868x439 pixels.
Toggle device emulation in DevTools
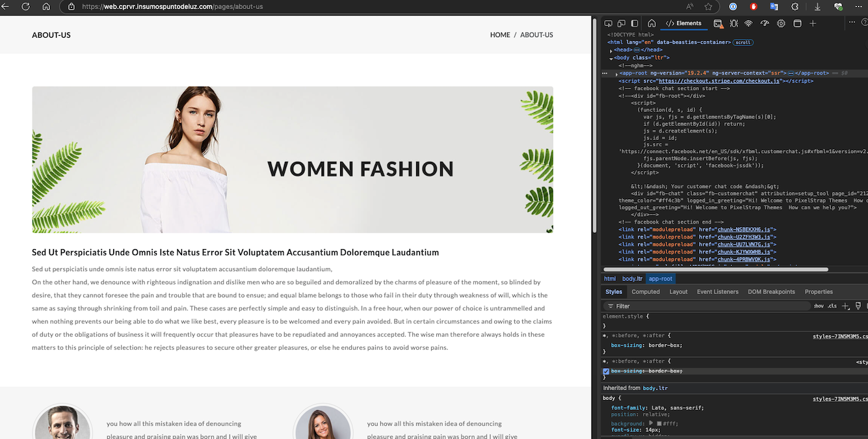coord(621,23)
